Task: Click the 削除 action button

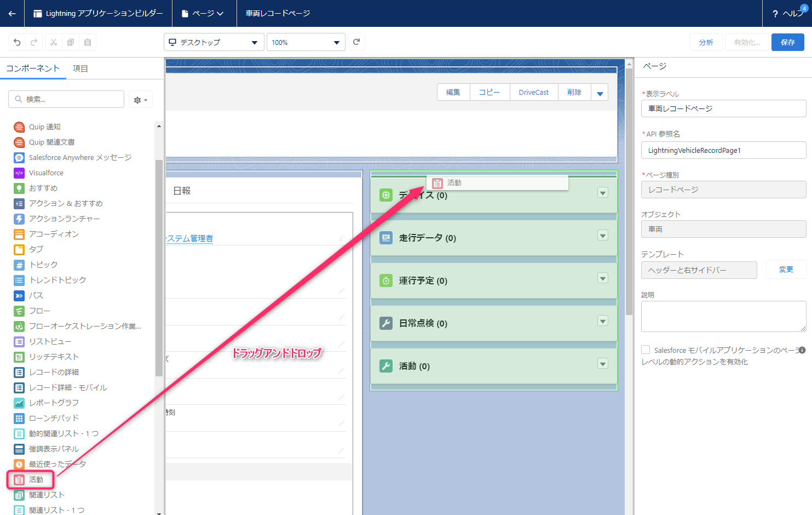Action: tap(574, 93)
